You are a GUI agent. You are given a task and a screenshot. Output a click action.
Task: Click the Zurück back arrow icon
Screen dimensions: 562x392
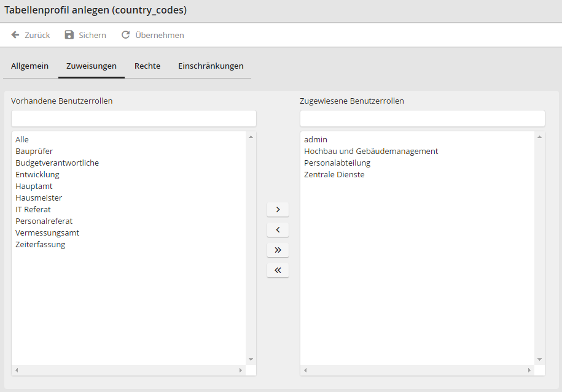[15, 35]
